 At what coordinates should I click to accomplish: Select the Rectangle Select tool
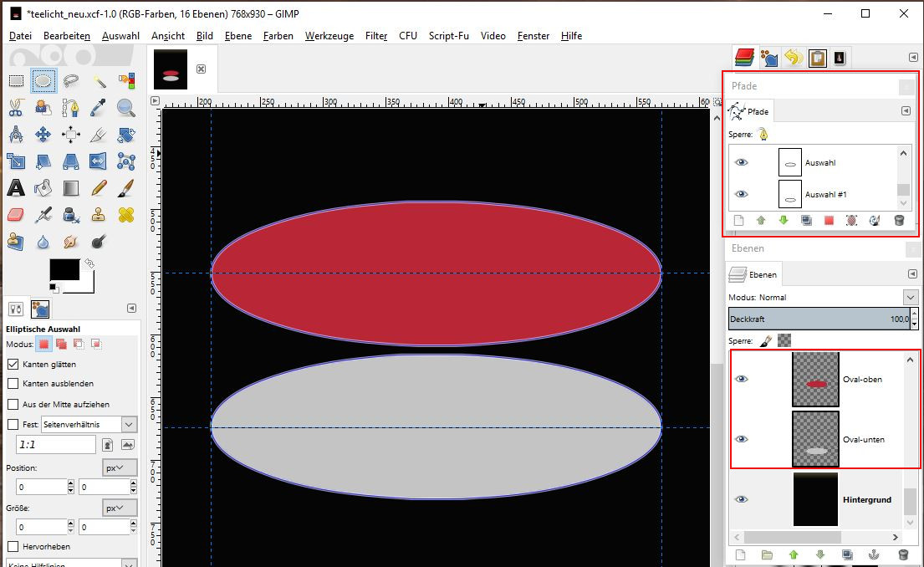tap(16, 81)
